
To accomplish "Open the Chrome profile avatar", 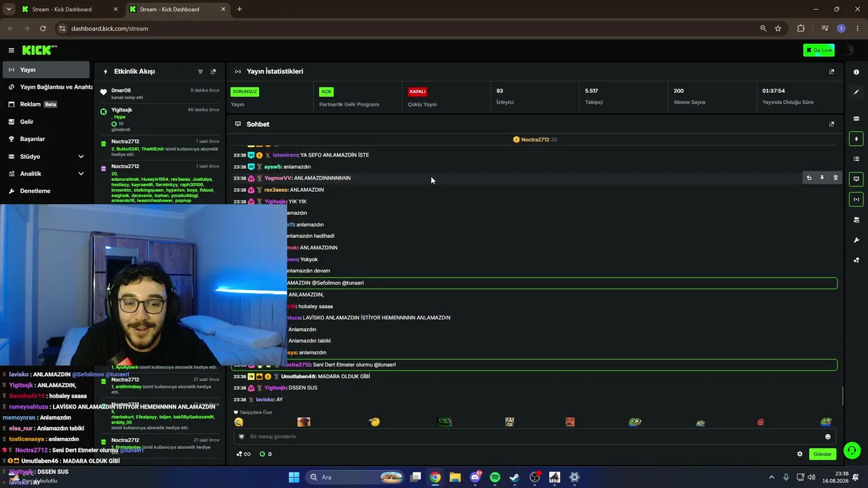I will (841, 28).
